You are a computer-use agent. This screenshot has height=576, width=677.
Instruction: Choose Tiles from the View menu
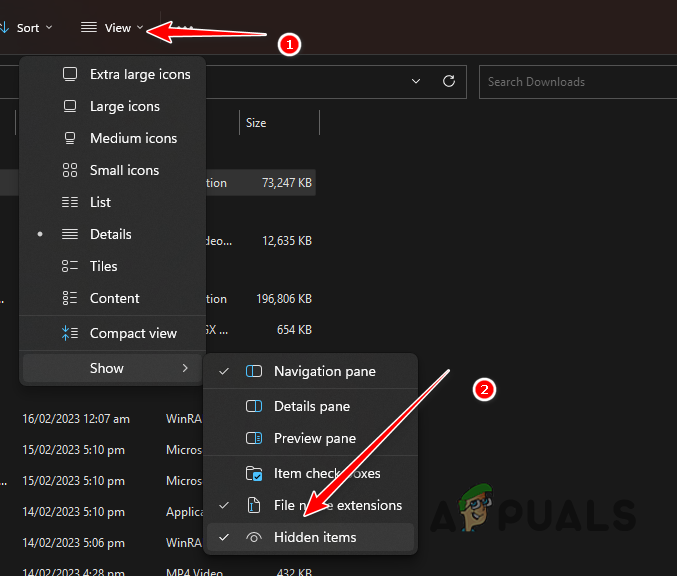coord(112,266)
